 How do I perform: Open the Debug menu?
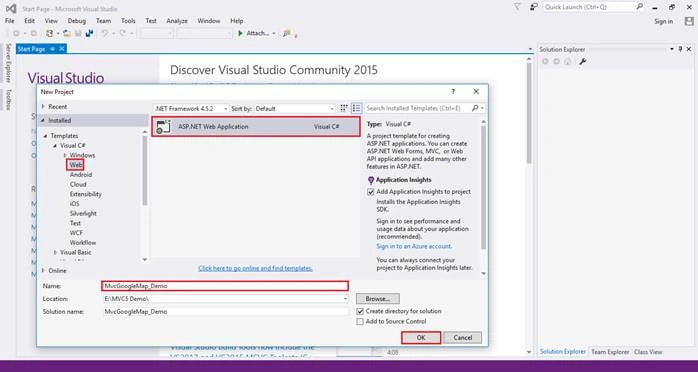click(x=77, y=21)
